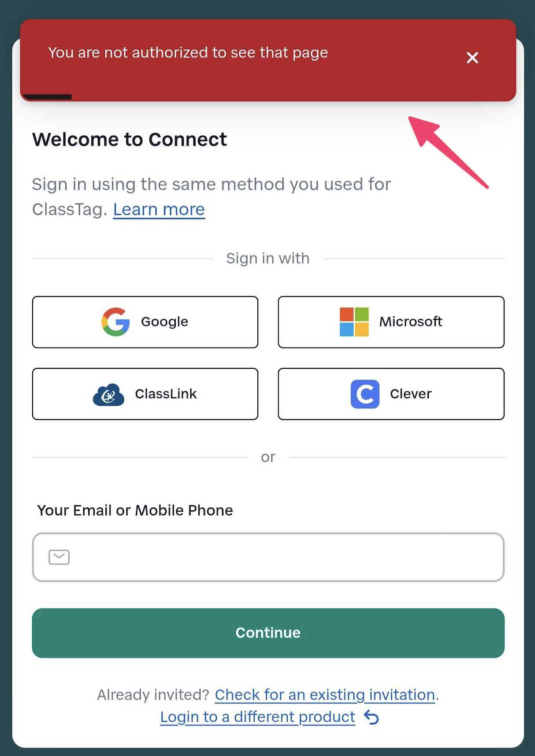
Task: Choose the Microsoft sign-in text label
Action: pos(411,322)
